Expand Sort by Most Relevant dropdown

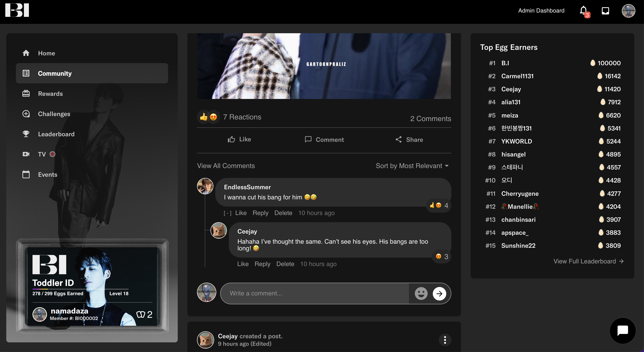click(412, 166)
